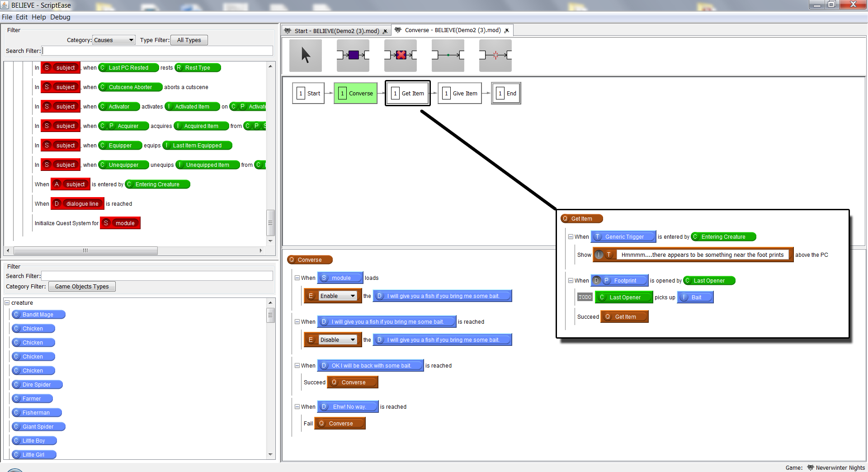The height and width of the screenshot is (472, 868).
Task: Open the Category Causes dropdown
Action: 114,40
